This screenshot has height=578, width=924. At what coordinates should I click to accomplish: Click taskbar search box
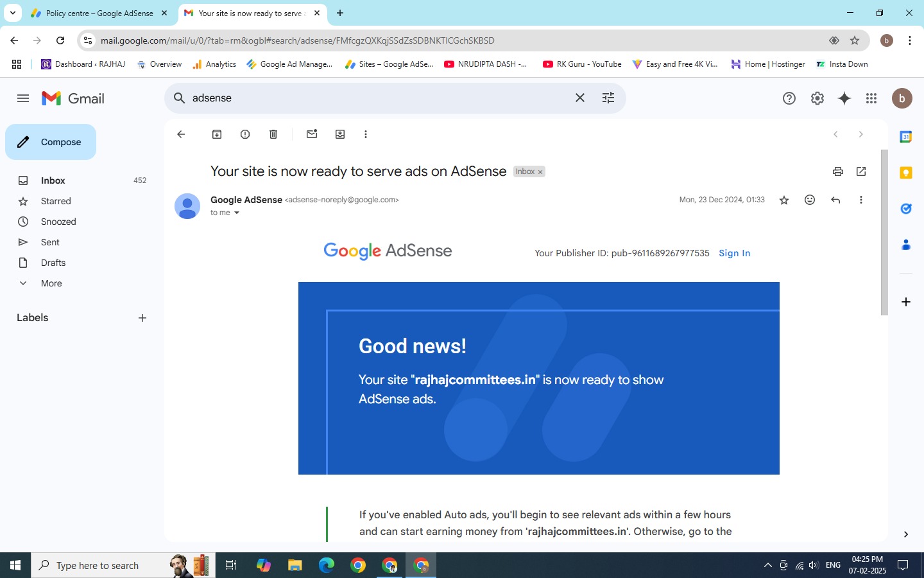(123, 565)
